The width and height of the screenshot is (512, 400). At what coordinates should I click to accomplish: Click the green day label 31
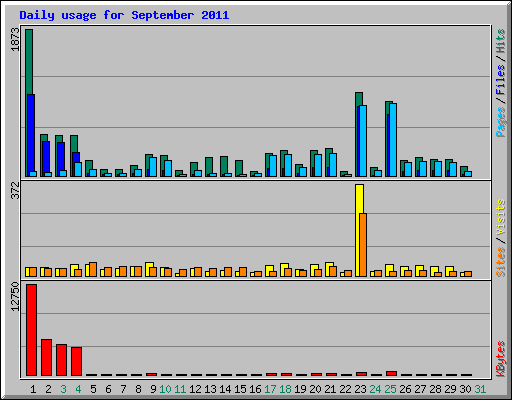coord(480,389)
